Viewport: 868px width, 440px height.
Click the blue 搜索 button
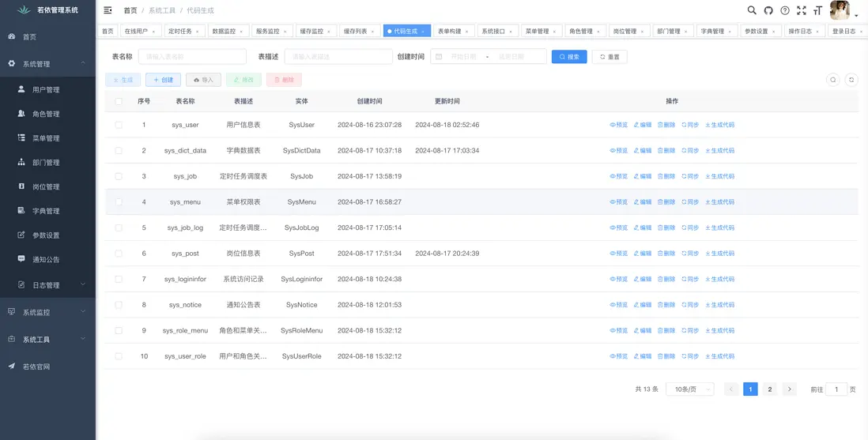click(569, 57)
